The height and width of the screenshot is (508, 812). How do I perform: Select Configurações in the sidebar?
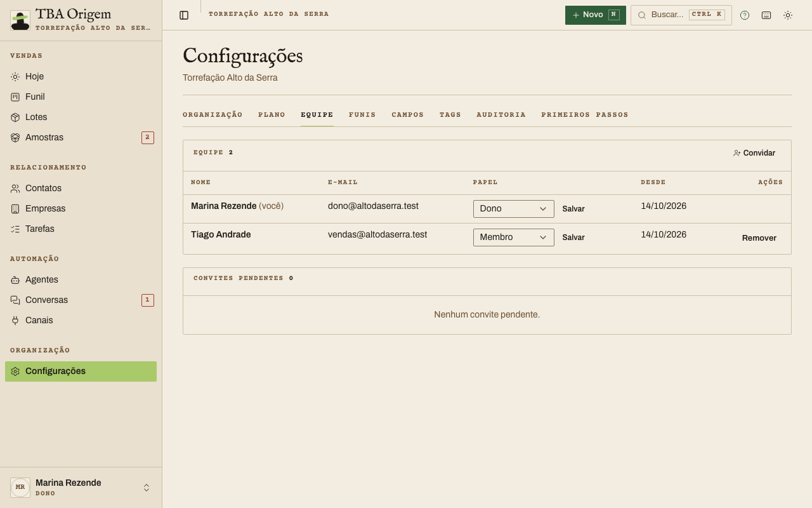pyautogui.click(x=81, y=371)
